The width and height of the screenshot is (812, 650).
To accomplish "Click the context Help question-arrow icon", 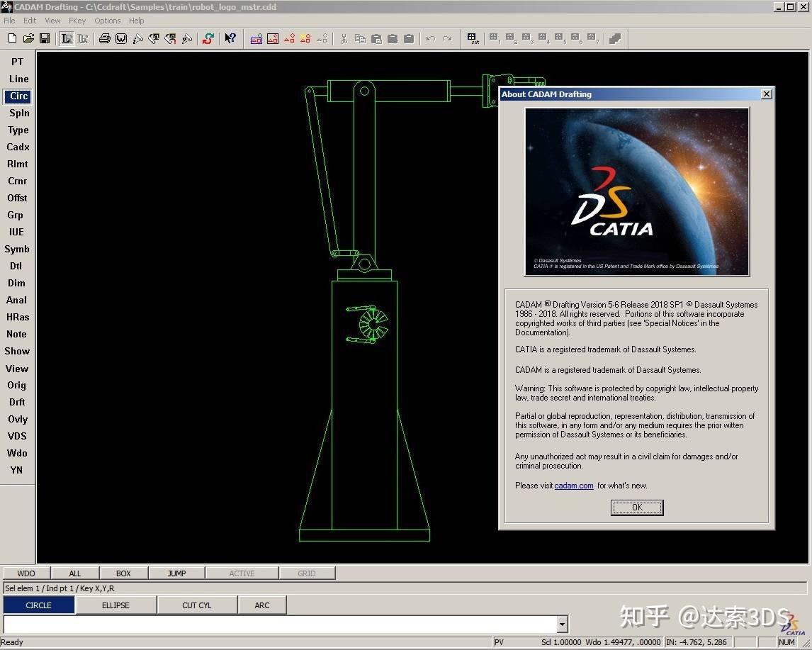I will 230,38.
